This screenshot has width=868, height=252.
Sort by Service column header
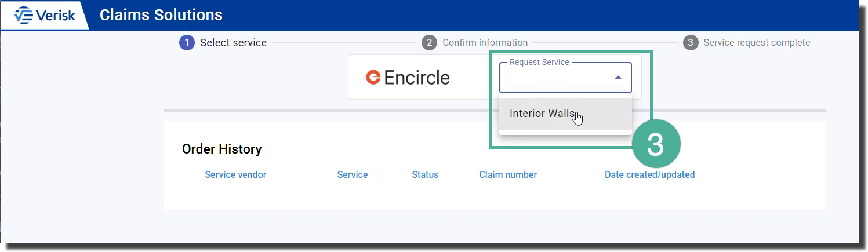(x=353, y=174)
